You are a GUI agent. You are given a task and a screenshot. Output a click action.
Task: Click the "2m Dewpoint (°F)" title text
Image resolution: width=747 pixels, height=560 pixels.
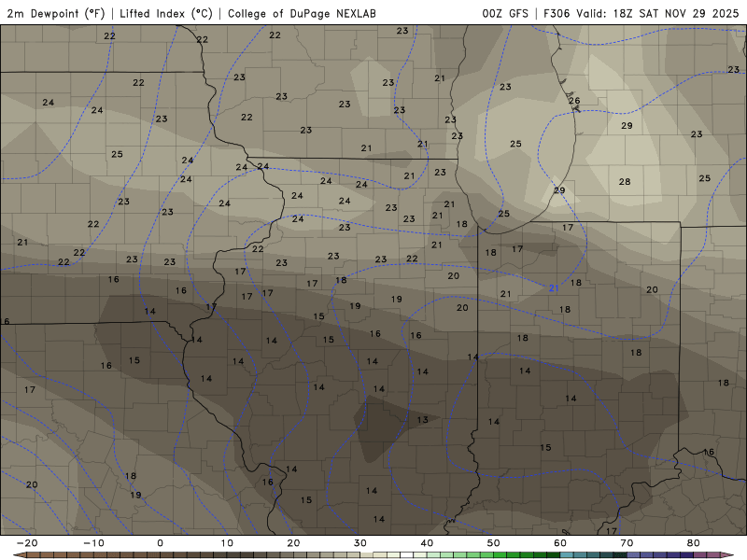pyautogui.click(x=56, y=14)
